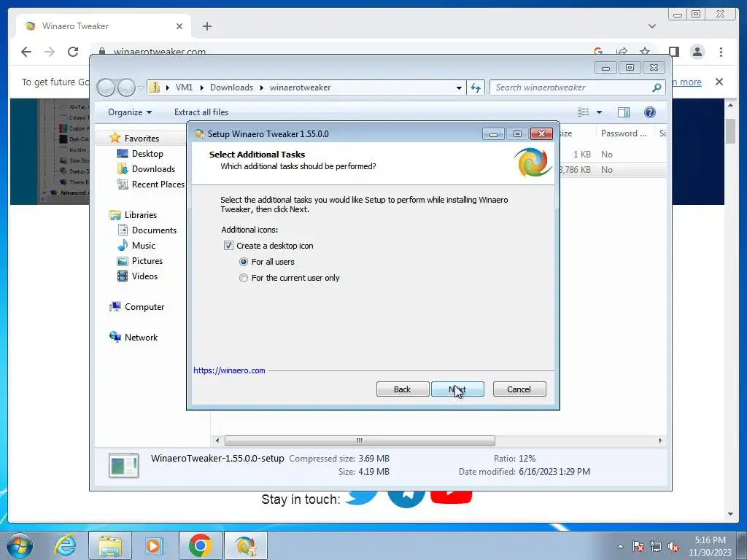Viewport: 747px width, 560px height.
Task: Click the search magnifier icon in Explorer
Action: click(x=657, y=87)
